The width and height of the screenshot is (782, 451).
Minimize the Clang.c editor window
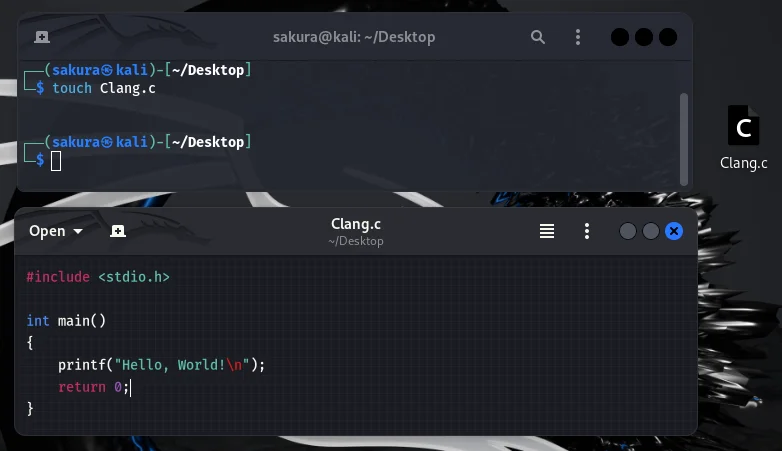pos(627,231)
